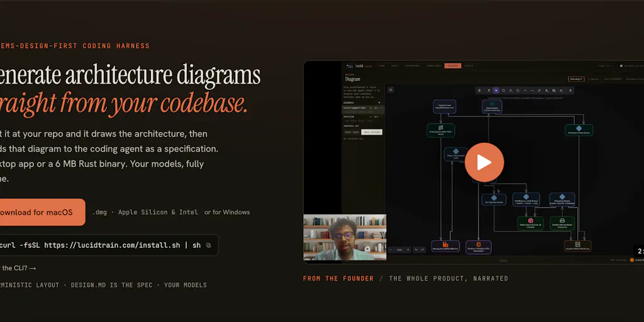Viewport: 644px width, 322px height.
Task: Select the pencil draw tool
Action: (x=539, y=91)
